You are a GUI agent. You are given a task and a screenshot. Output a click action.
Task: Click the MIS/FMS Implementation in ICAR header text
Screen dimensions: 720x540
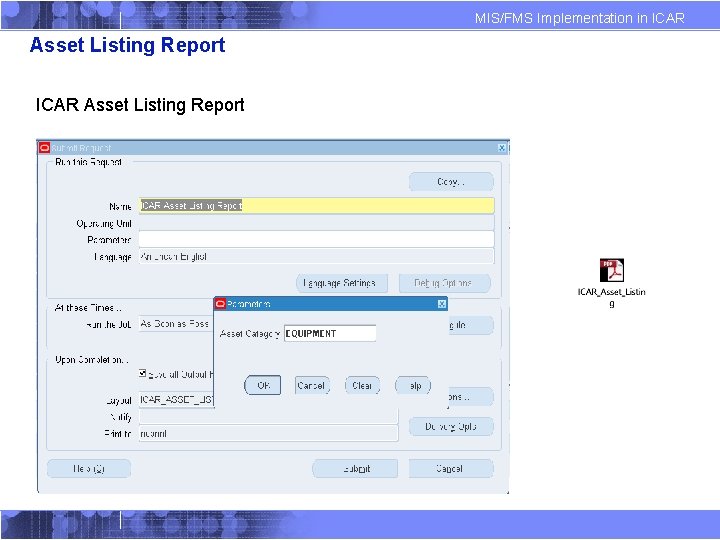[x=579, y=18]
